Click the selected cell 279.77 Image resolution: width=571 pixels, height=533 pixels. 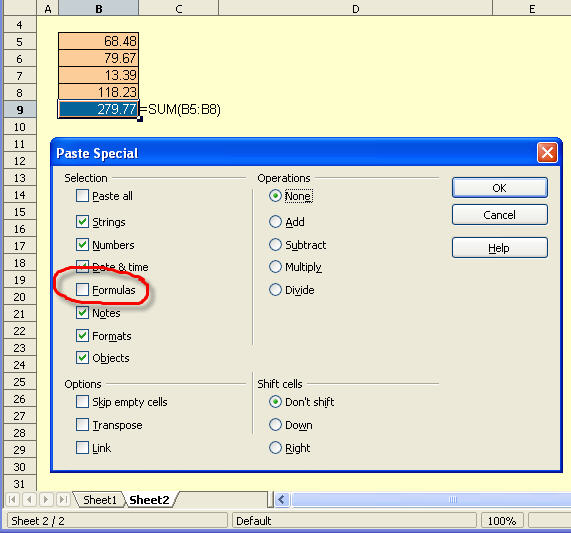tap(98, 109)
